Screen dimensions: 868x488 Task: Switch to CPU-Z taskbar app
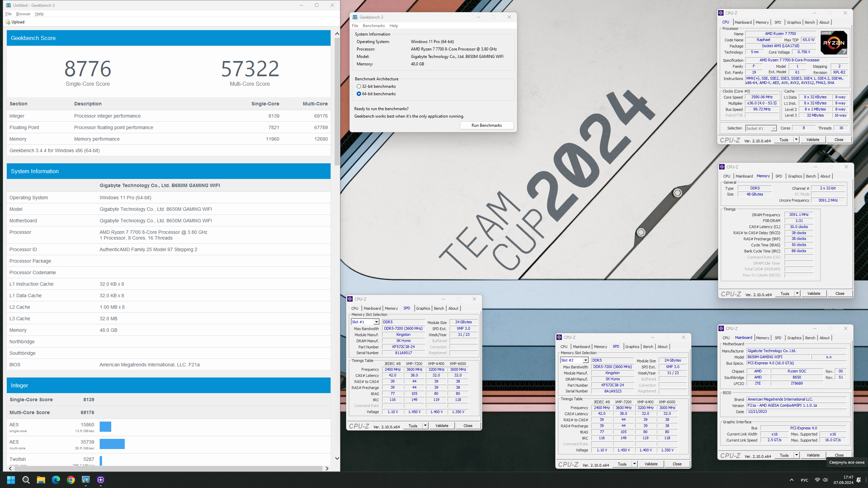(x=100, y=480)
